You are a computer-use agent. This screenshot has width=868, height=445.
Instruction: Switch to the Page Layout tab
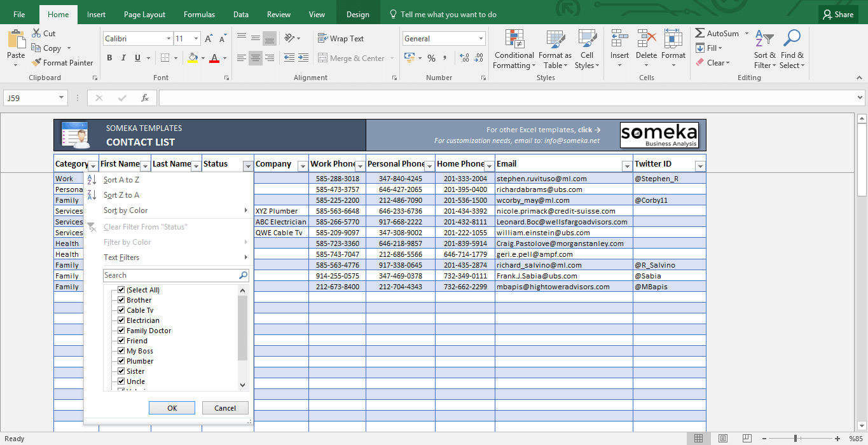point(144,14)
